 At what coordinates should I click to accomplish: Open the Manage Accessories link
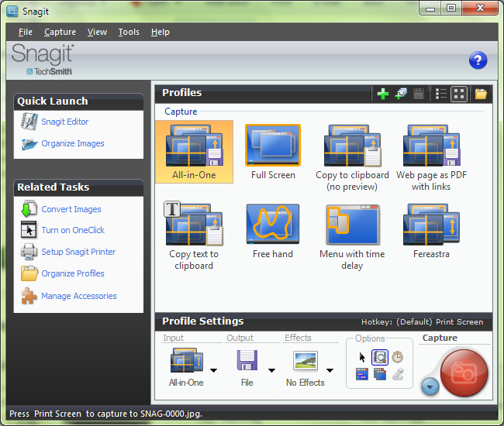(79, 296)
